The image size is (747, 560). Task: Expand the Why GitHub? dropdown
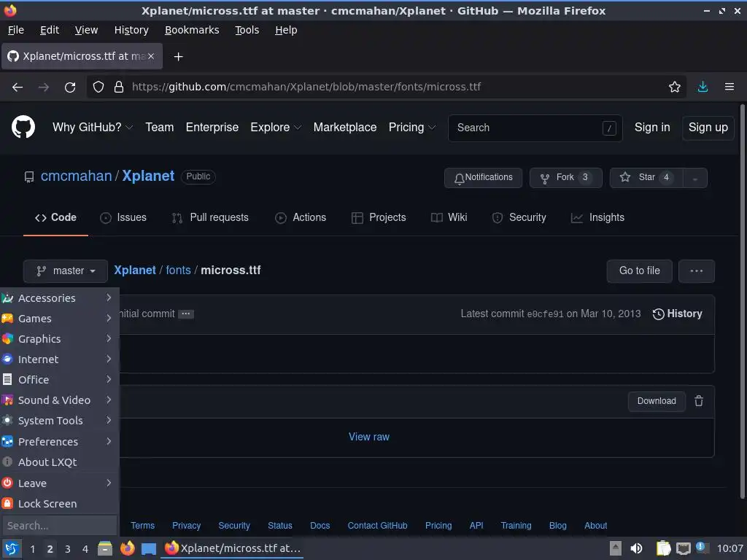tap(93, 127)
